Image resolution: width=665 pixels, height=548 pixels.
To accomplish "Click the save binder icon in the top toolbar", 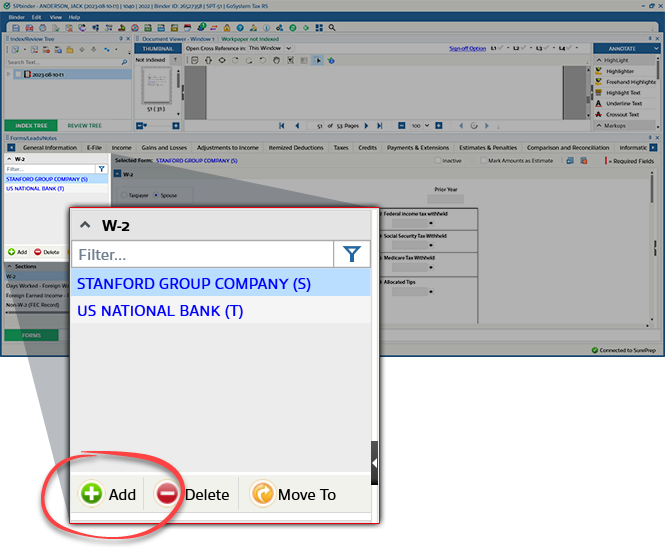I will point(16,28).
